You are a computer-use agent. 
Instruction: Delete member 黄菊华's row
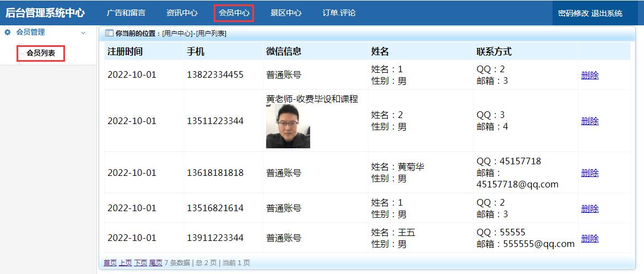tap(590, 173)
